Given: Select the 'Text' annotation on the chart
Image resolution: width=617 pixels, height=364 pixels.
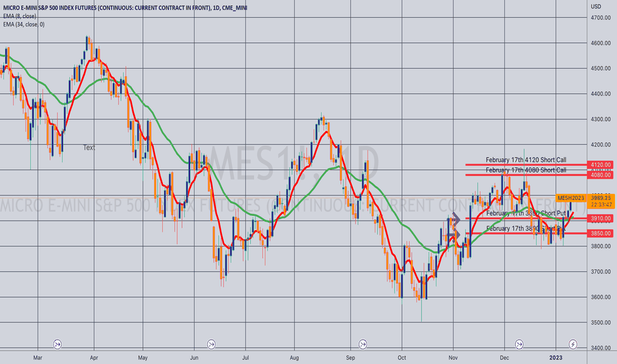Looking at the screenshot, I should pos(89,148).
